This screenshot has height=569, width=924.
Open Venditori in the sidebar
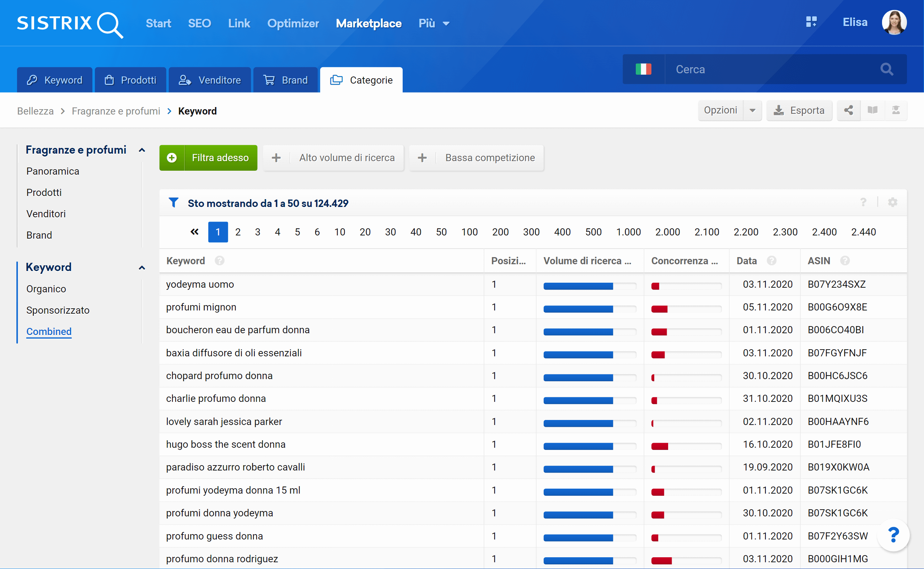(x=46, y=214)
